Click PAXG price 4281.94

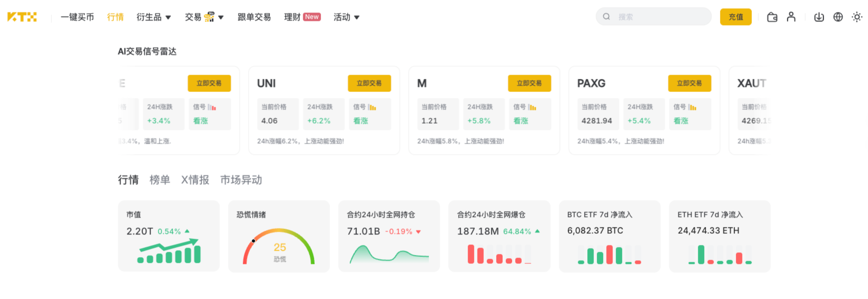tap(596, 121)
